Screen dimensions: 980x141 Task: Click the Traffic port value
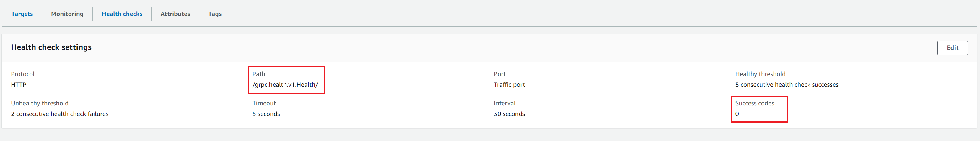(x=509, y=85)
